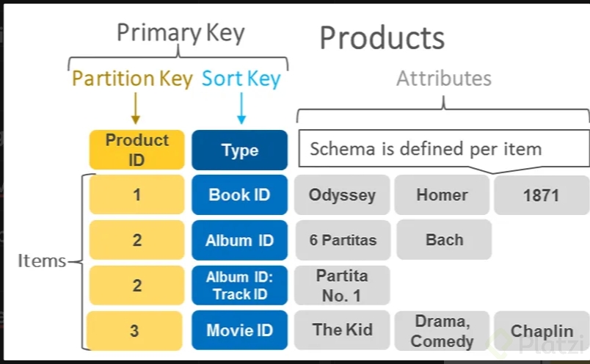Select the Album ID: Track ID cell
This screenshot has width=590, height=364.
pos(239,285)
